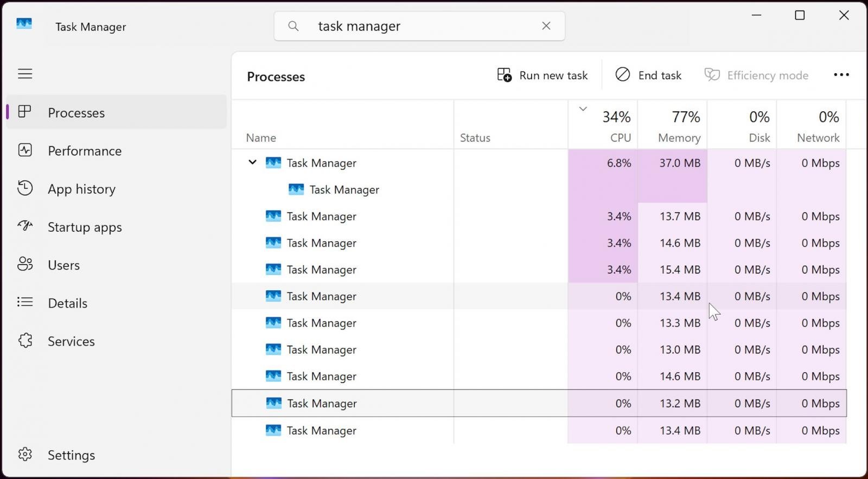Click the App history clock icon
Screen dimensions: 868x479
click(x=25, y=188)
